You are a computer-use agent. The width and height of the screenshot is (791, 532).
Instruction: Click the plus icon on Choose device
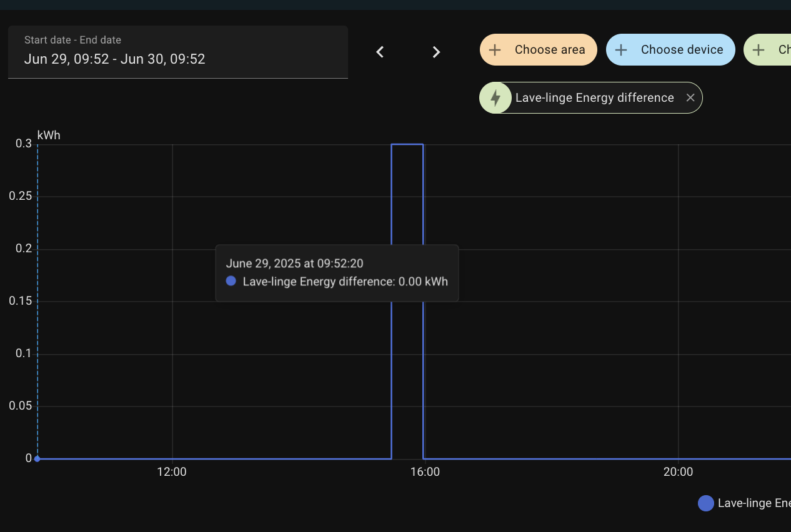click(x=621, y=50)
